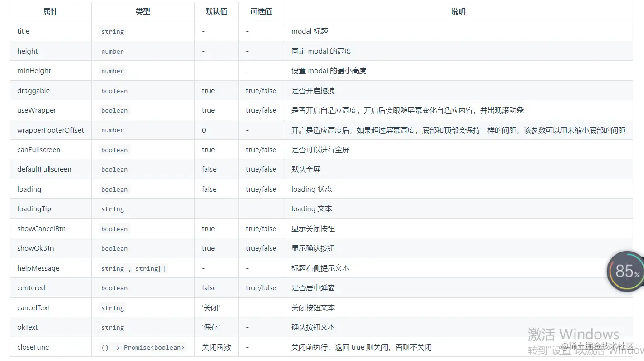Click the boolean type badge for centered
Image resolution: width=644 pixels, height=361 pixels.
(114, 287)
